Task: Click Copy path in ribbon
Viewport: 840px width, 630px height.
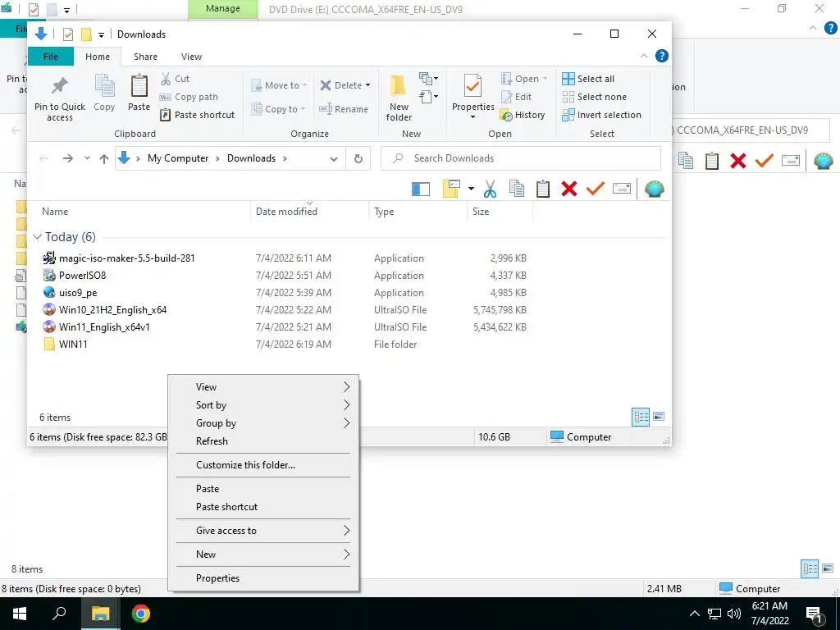Action: pyautogui.click(x=189, y=97)
